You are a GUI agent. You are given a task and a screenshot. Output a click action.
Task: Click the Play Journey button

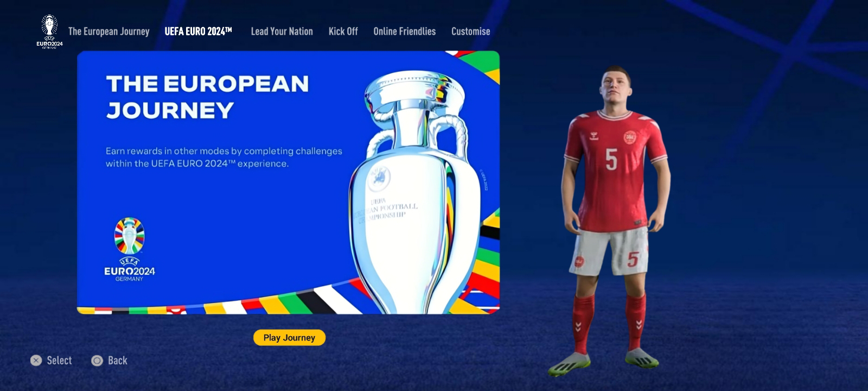click(x=289, y=337)
